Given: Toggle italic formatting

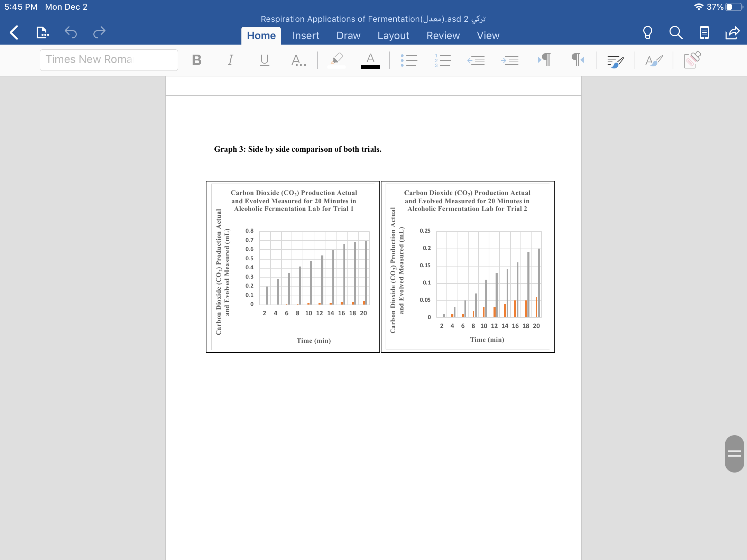Looking at the screenshot, I should coord(230,60).
